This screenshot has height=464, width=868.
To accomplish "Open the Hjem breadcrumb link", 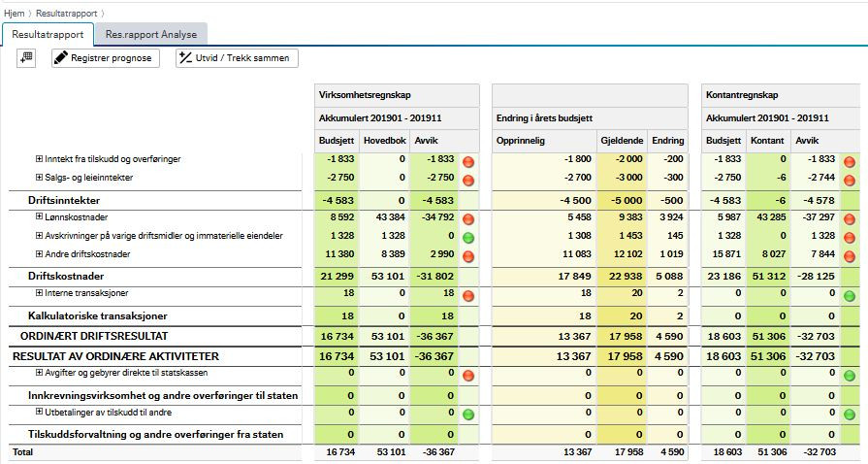I will (x=14, y=13).
